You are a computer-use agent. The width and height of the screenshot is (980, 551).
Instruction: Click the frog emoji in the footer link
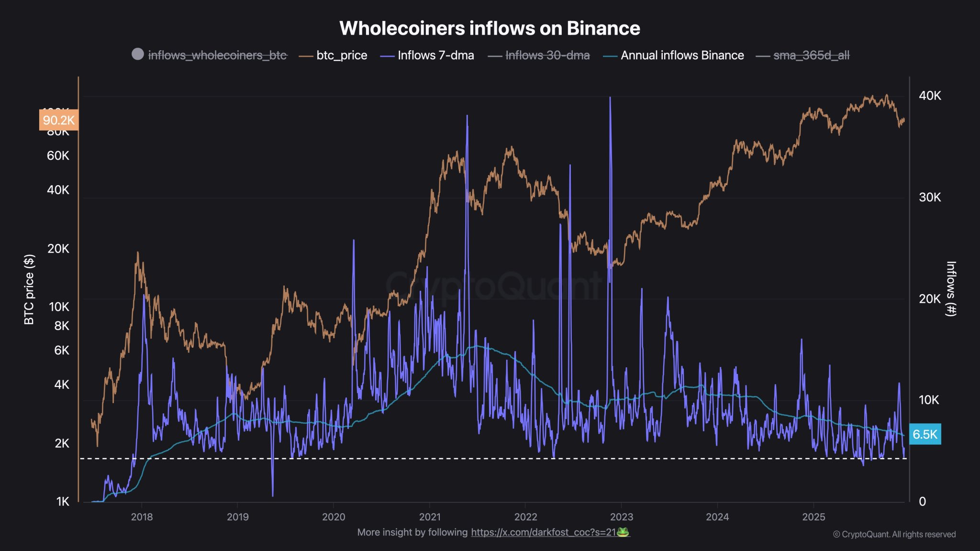pyautogui.click(x=624, y=532)
